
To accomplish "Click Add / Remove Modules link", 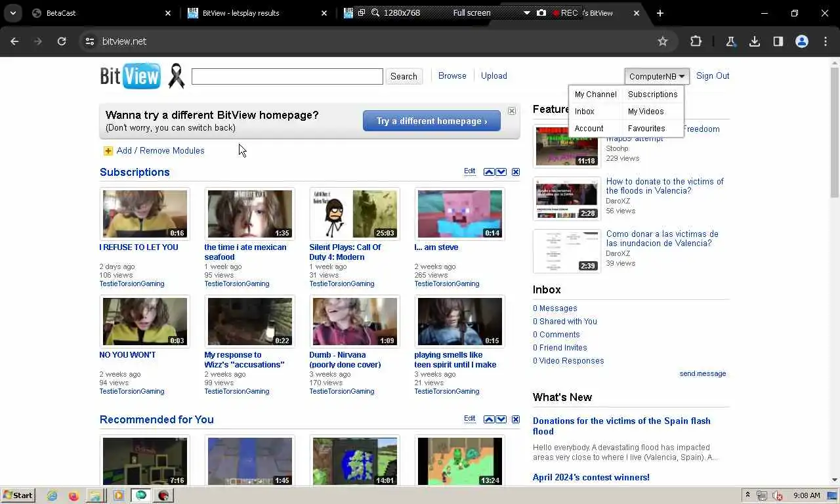I will pos(160,151).
